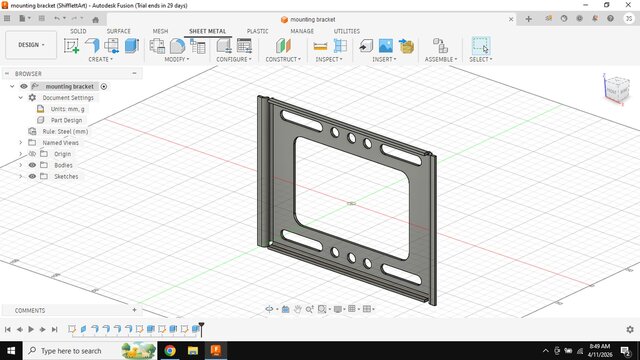Activate the mounting bracket component radio button
640x360 pixels.
point(104,87)
